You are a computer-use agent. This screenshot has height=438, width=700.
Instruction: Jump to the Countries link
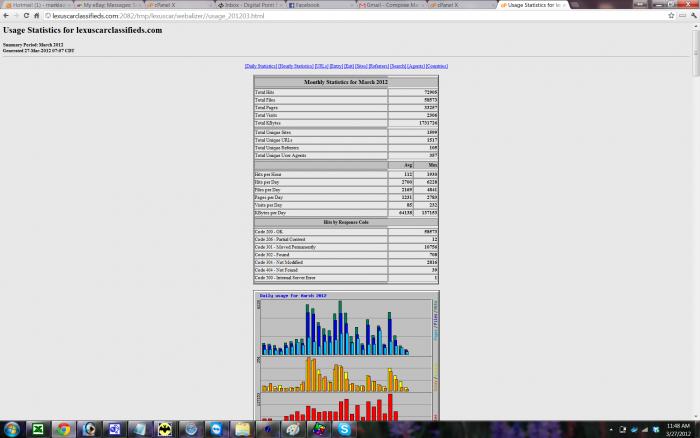(437, 66)
